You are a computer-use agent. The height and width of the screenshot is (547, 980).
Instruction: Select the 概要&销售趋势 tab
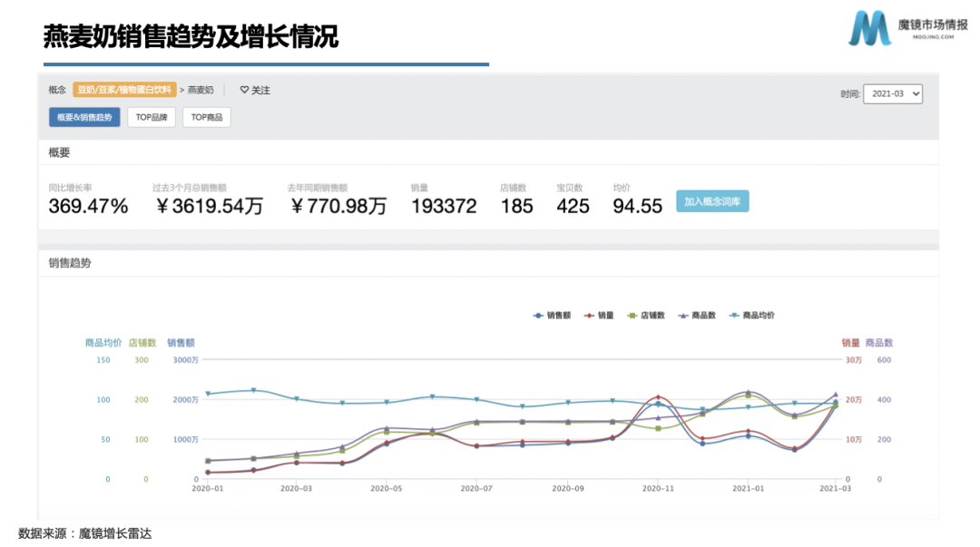point(84,117)
